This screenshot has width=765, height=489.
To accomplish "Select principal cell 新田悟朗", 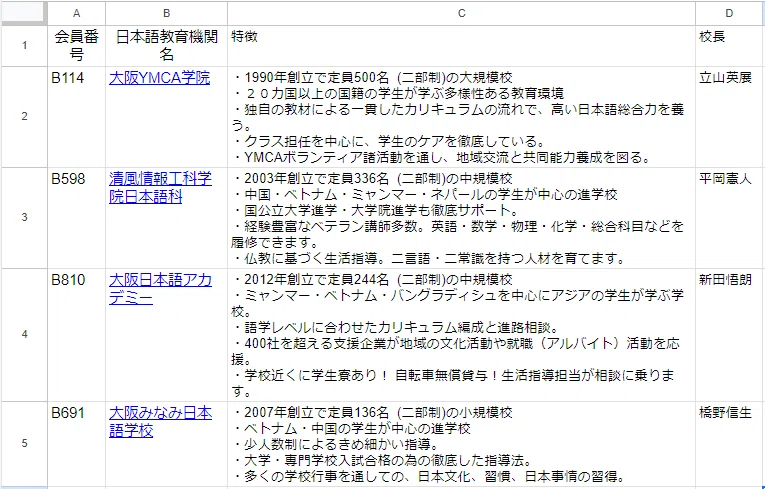I will (730, 335).
